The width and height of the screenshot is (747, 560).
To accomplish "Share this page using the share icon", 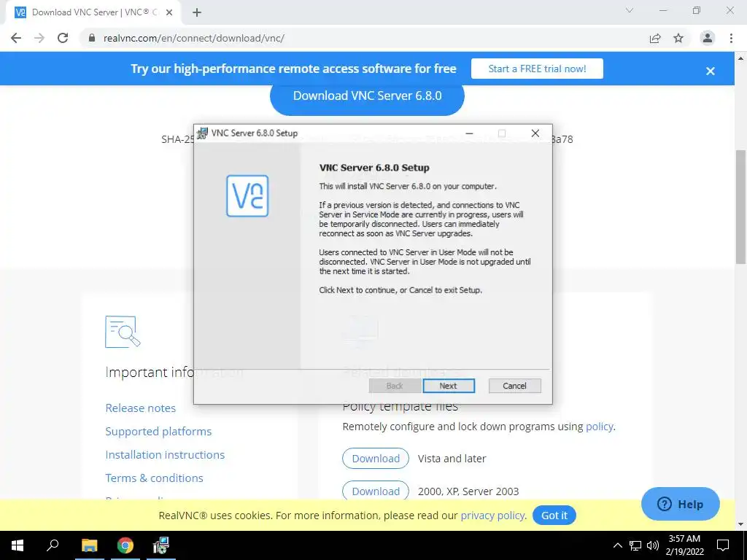I will pos(655,38).
